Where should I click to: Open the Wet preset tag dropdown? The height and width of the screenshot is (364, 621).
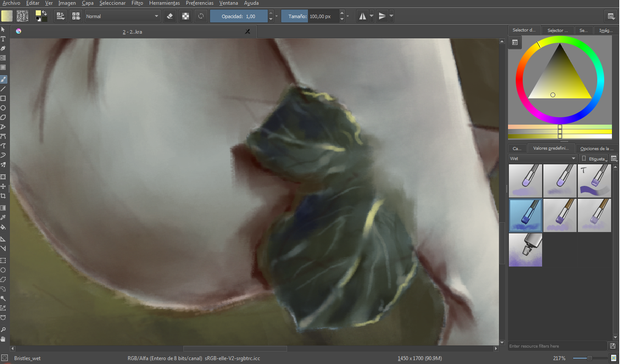(543, 158)
